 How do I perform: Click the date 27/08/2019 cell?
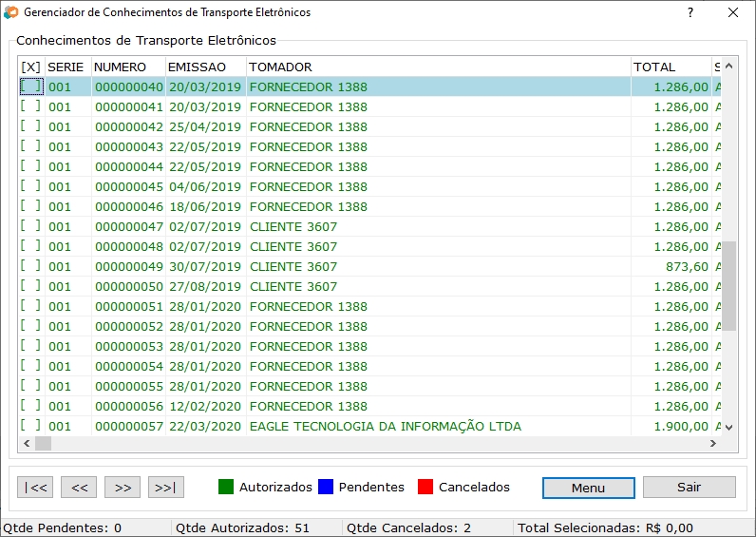pyautogui.click(x=205, y=287)
